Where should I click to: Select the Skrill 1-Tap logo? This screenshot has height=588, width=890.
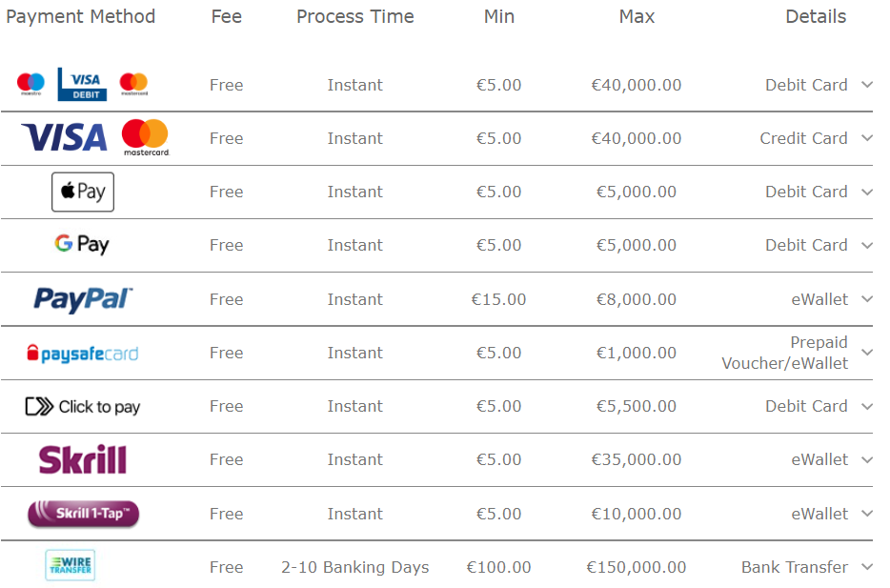(84, 514)
